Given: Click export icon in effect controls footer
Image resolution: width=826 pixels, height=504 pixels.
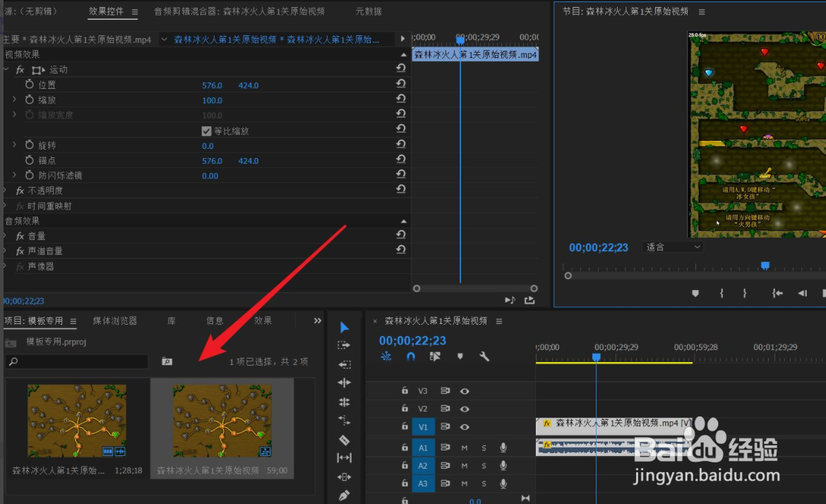Looking at the screenshot, I should point(529,300).
